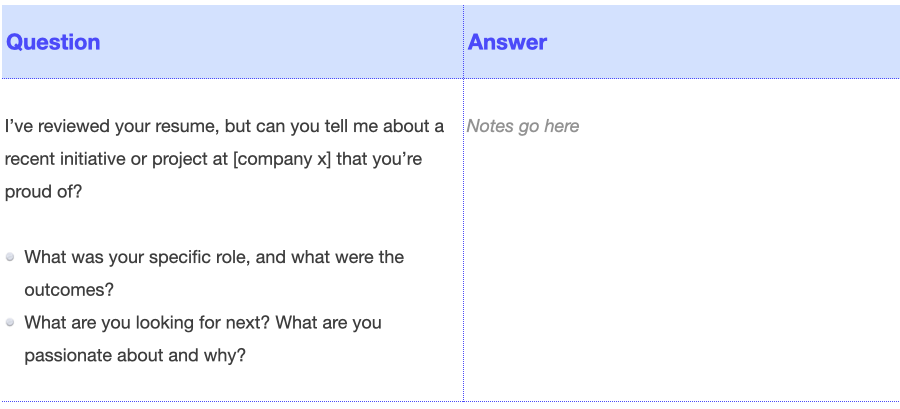
Task: Click the "Notes go here" placeholder
Action: [x=523, y=126]
